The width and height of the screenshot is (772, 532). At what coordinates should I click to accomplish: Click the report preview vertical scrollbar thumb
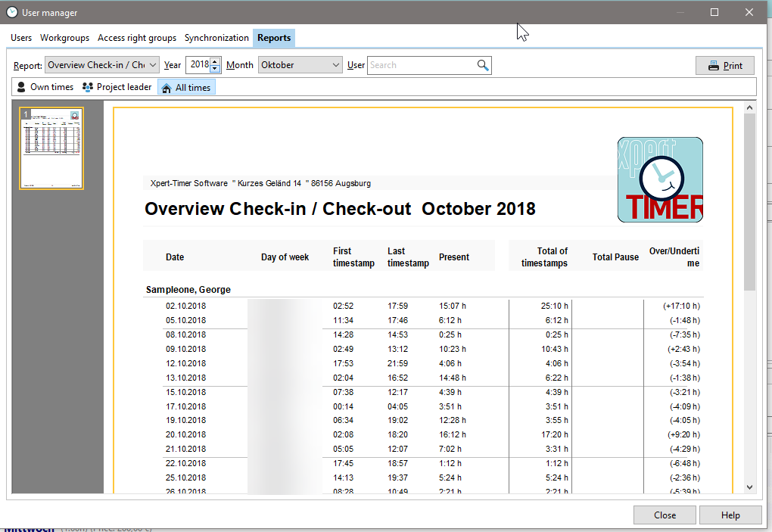(749, 202)
